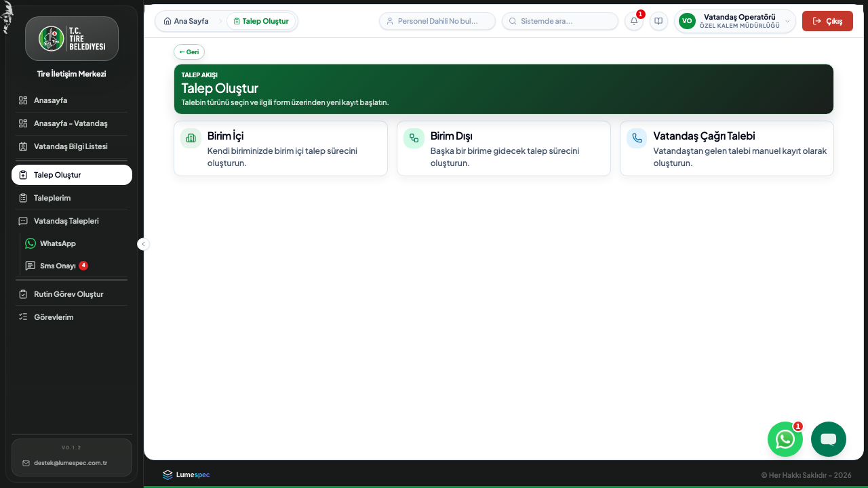Click the red Çıkış logout button

coord(827,21)
